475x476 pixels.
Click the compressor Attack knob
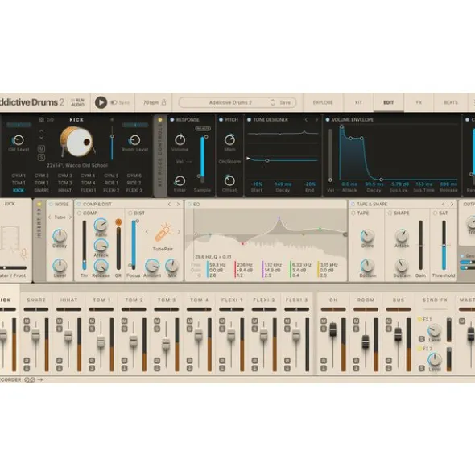tap(101, 246)
